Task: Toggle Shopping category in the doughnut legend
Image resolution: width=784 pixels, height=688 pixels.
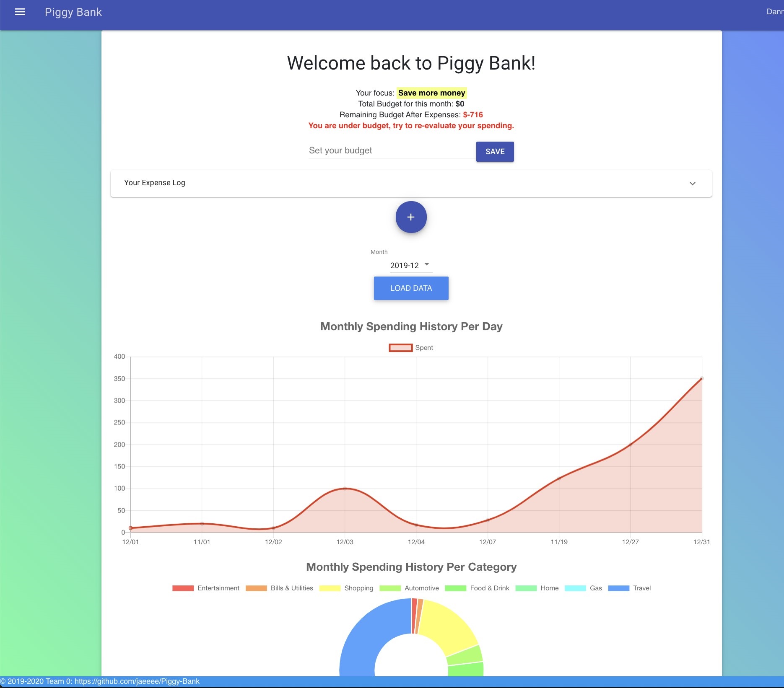Action: pyautogui.click(x=346, y=588)
